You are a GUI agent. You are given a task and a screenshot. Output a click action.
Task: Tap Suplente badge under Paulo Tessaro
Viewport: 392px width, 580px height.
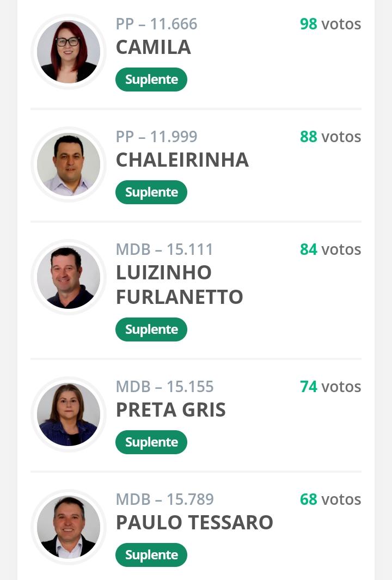(x=151, y=555)
